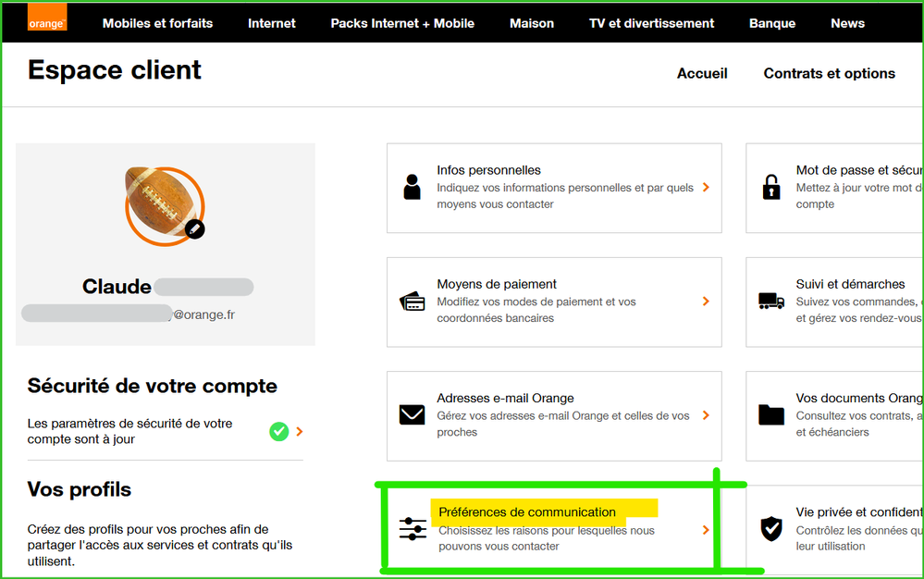Open Vie privée et confidentialité card
The height and width of the screenshot is (579, 924).
click(834, 529)
